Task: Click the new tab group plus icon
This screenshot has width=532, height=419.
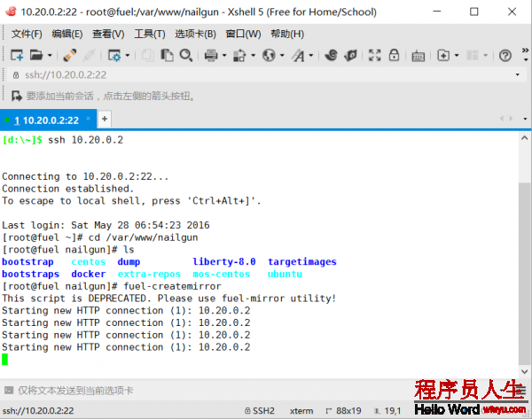Action: 443,55
